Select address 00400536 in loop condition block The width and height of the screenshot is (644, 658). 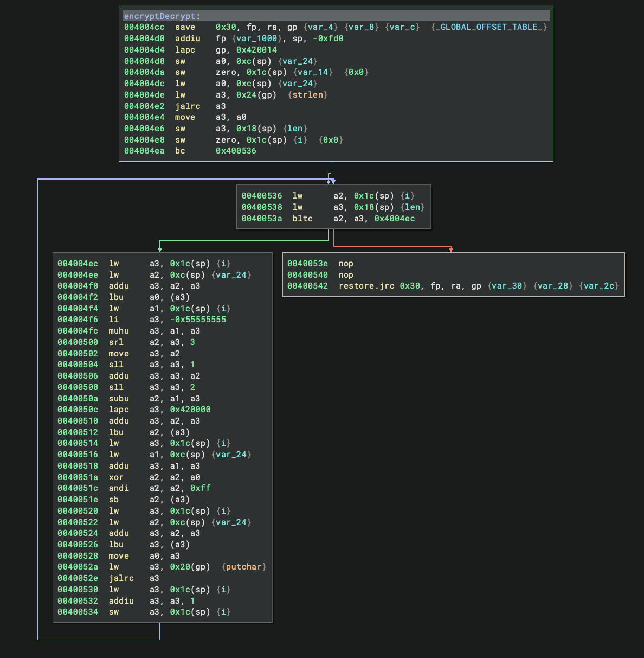coord(262,196)
